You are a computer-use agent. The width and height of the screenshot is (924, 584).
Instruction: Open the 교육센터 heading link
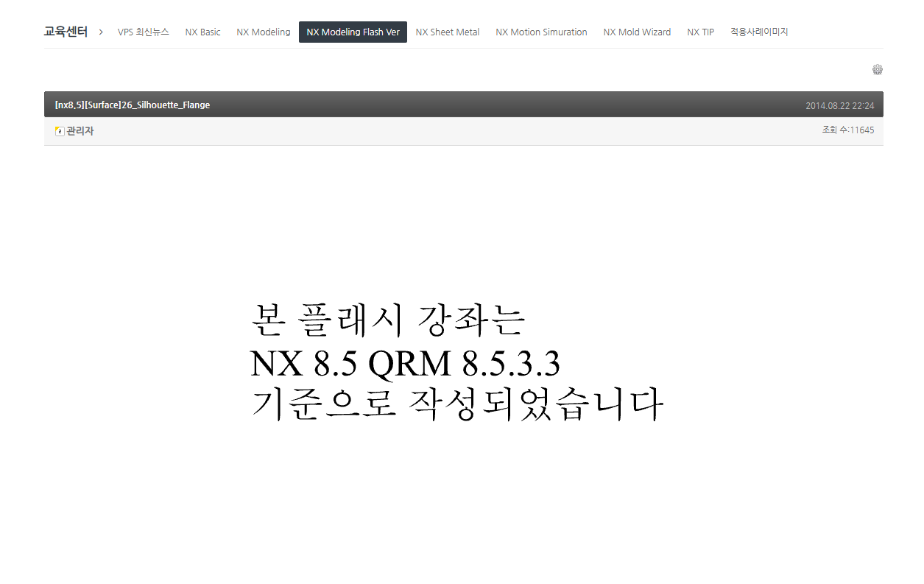tap(66, 32)
